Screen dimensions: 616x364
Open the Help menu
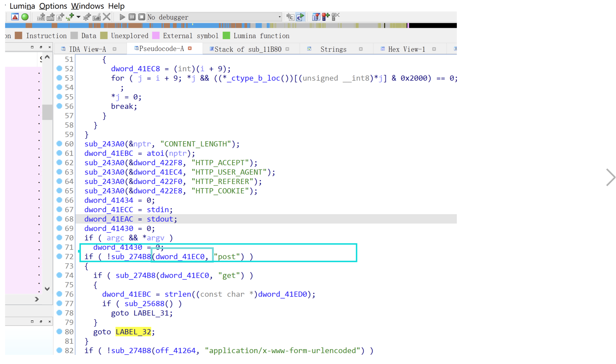click(x=116, y=6)
